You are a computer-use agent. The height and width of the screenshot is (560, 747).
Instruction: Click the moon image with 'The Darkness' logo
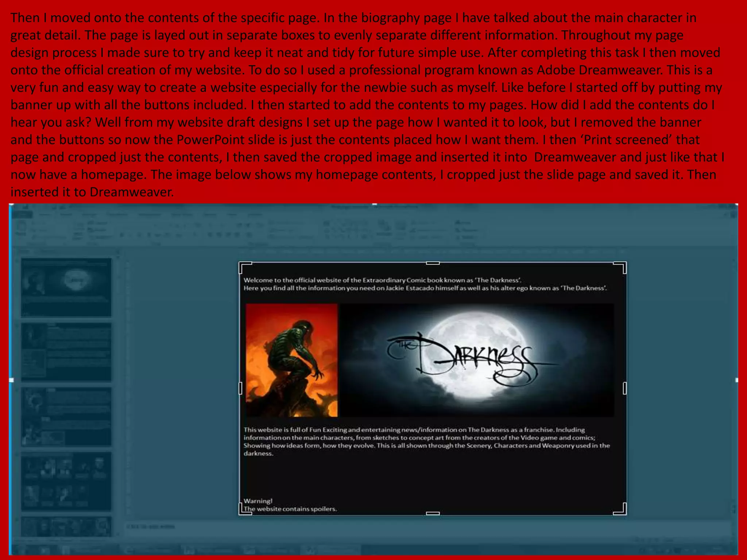477,360
